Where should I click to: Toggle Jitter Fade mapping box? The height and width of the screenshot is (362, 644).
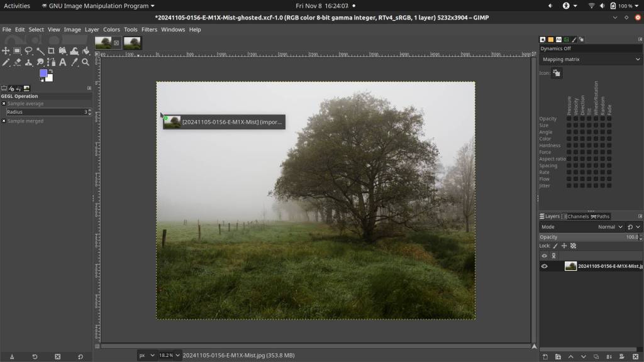(609, 185)
